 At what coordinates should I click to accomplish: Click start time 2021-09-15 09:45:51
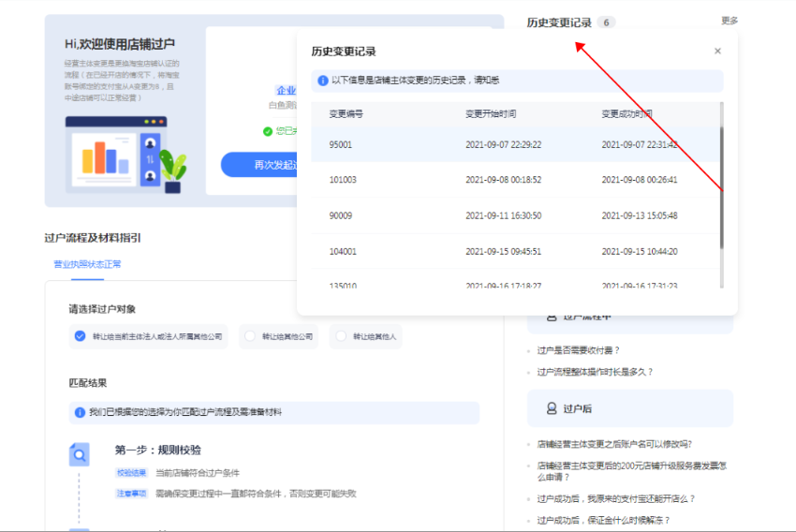coord(503,251)
